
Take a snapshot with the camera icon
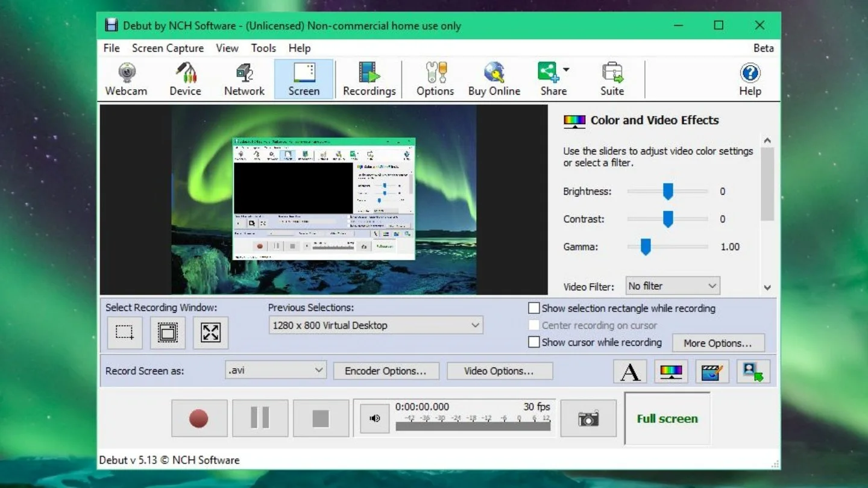pos(588,418)
